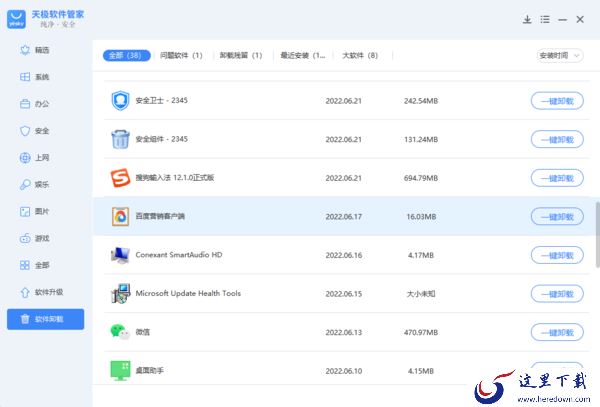Viewport: 600px width, 407px height.
Task: Click the 桌面助手 green monitor icon
Action: point(120,371)
